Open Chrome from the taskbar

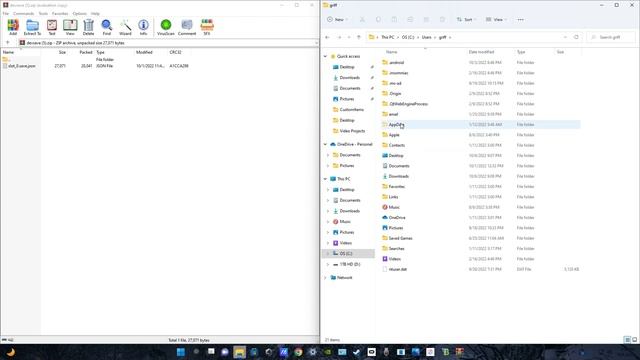298,352
